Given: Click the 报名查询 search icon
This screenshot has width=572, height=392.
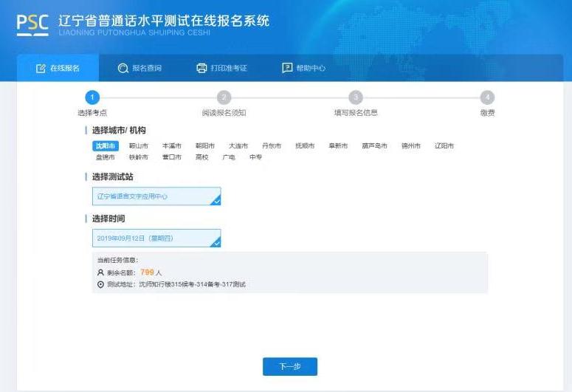Looking at the screenshot, I should [x=123, y=69].
